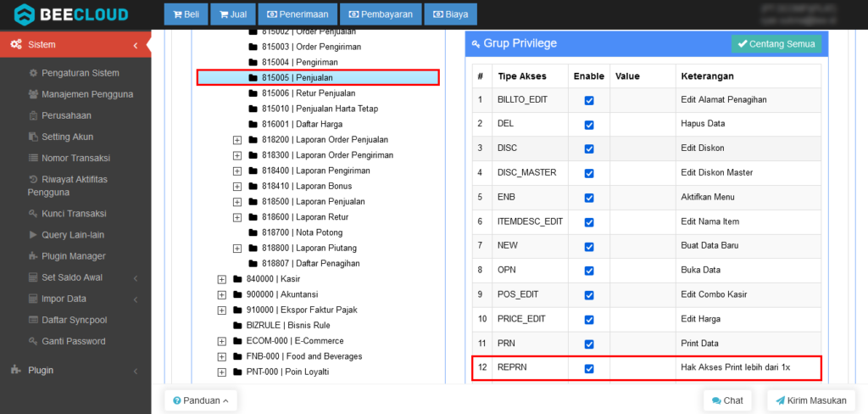The width and height of the screenshot is (868, 414).
Task: Open the Panduan dropdown
Action: click(200, 400)
